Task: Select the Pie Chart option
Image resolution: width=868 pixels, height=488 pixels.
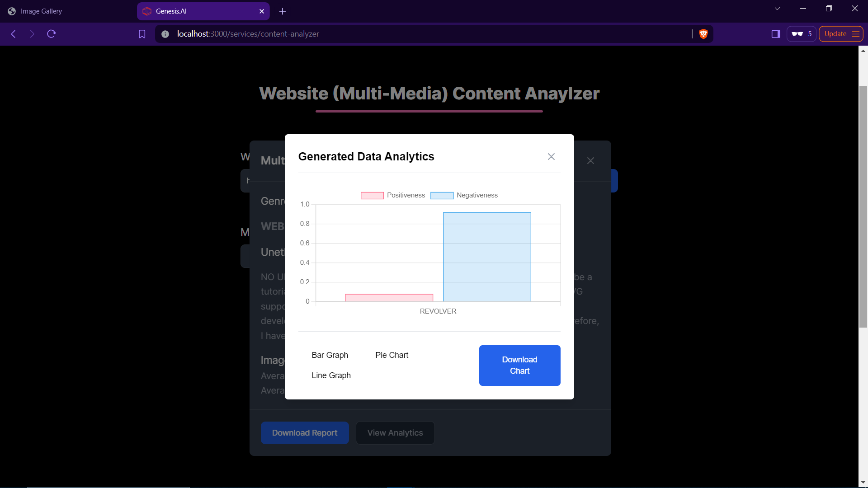Action: point(392,355)
